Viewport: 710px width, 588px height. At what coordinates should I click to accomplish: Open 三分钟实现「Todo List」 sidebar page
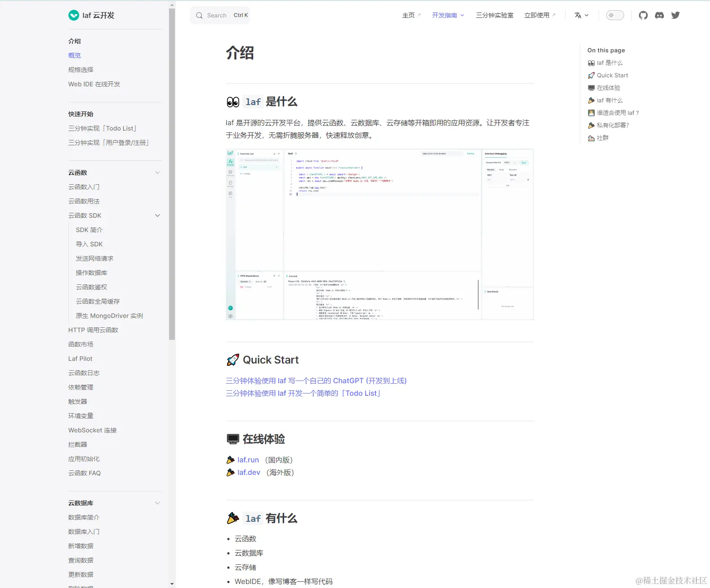click(102, 128)
